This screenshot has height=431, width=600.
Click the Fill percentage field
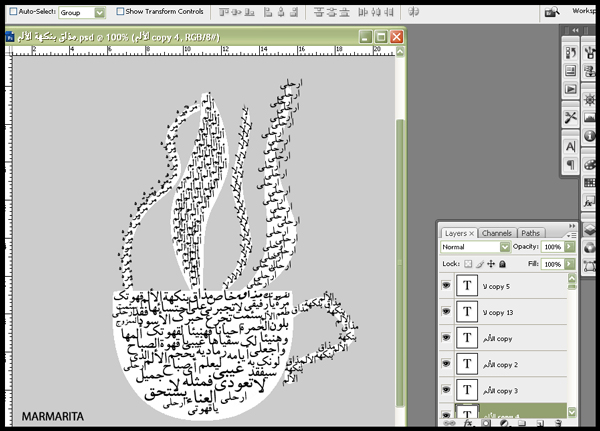552,264
